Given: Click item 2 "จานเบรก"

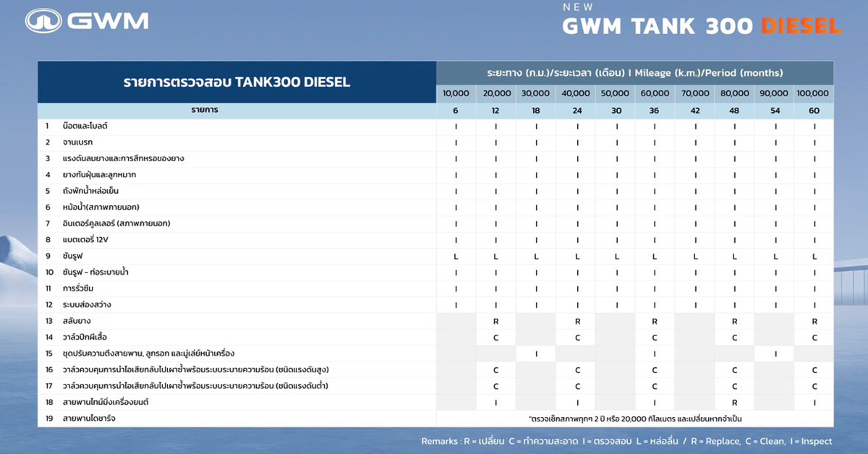Looking at the screenshot, I should [77, 142].
